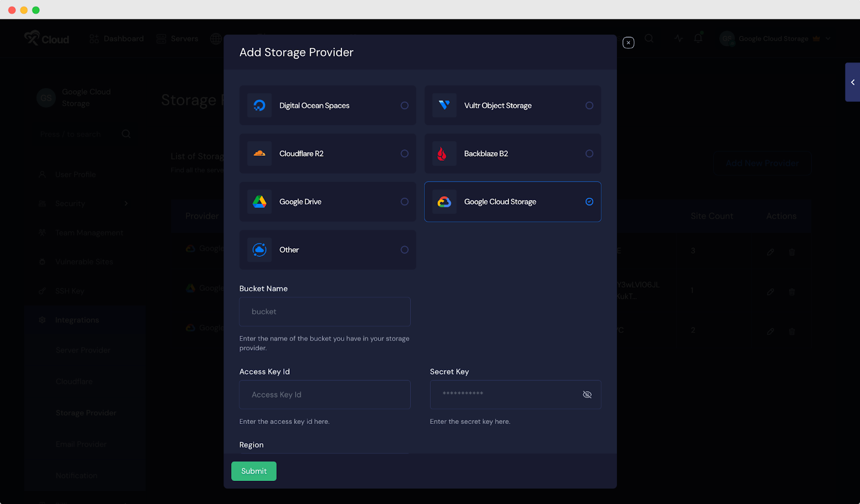The height and width of the screenshot is (504, 860).
Task: Click the xCloud logo
Action: tap(46, 38)
